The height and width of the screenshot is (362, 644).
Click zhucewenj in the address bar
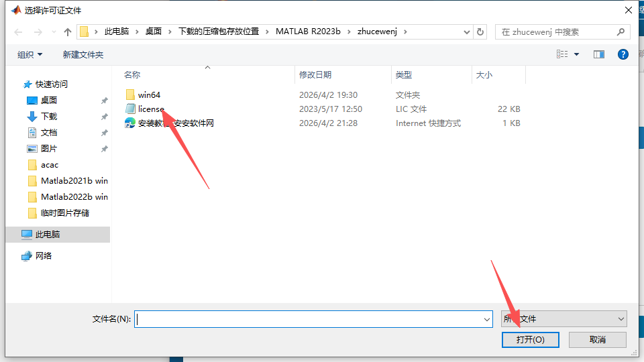coord(377,32)
